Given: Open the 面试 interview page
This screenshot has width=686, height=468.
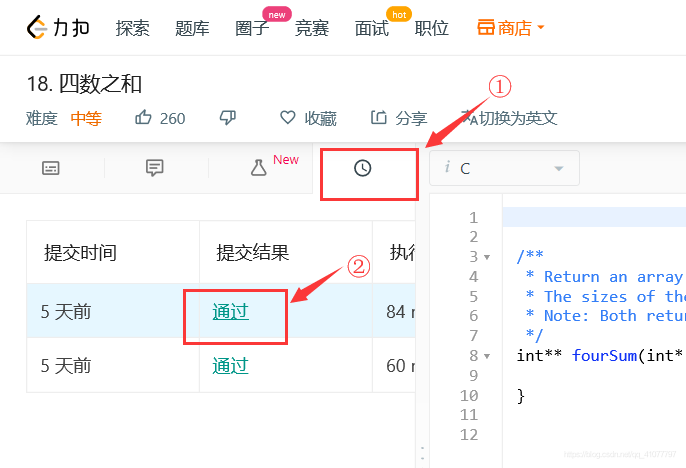Looking at the screenshot, I should coord(372,28).
